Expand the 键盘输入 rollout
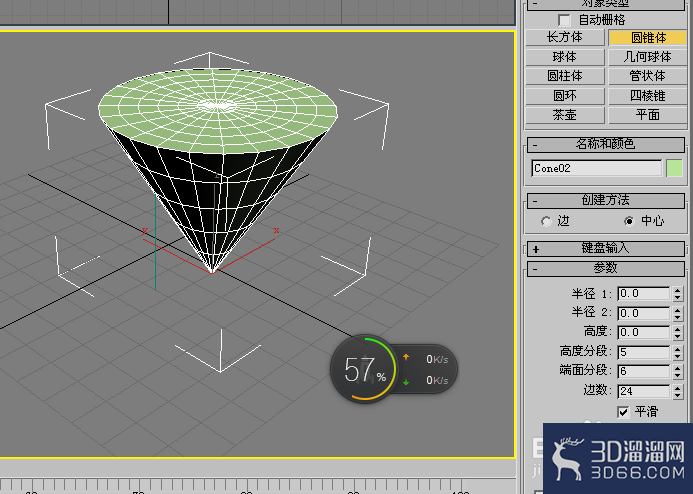Viewport: 693px width, 494px height. click(605, 248)
